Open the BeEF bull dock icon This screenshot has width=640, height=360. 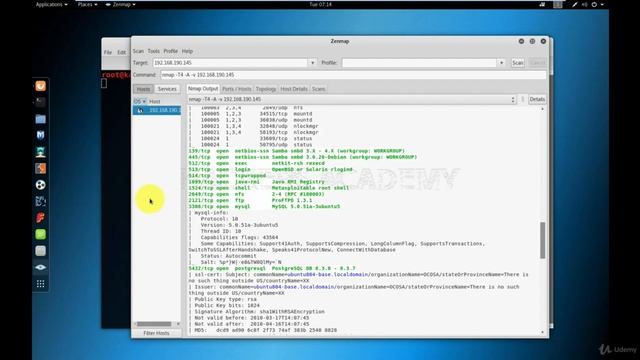click(x=40, y=201)
